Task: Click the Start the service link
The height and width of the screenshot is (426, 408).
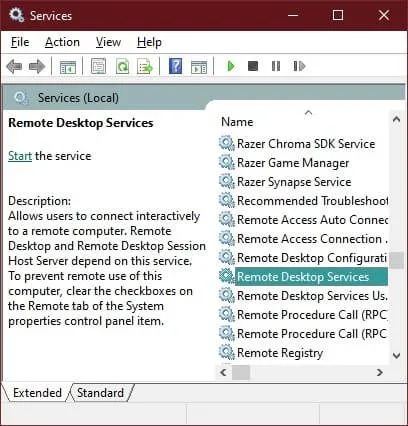Action: tap(20, 156)
